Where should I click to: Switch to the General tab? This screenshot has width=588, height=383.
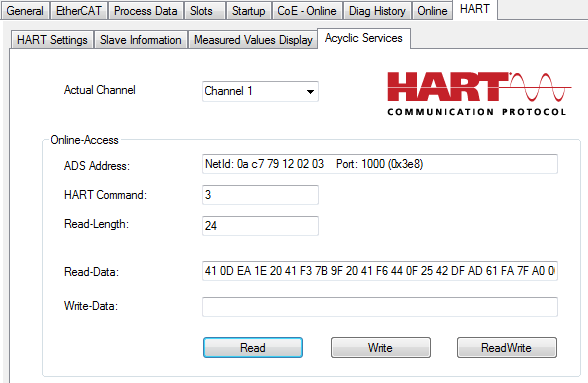pos(25,11)
